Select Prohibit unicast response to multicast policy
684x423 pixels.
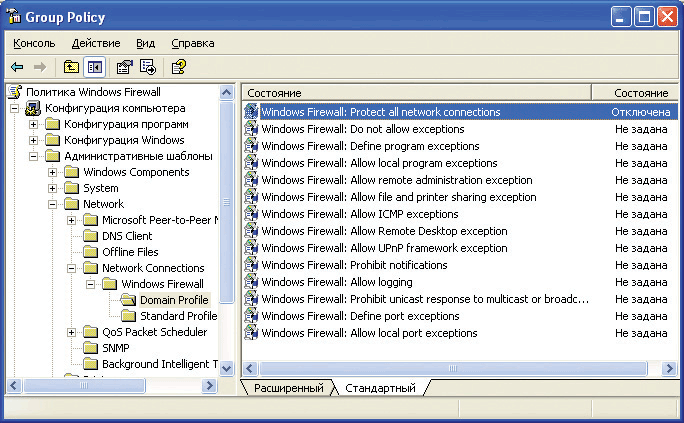425,299
